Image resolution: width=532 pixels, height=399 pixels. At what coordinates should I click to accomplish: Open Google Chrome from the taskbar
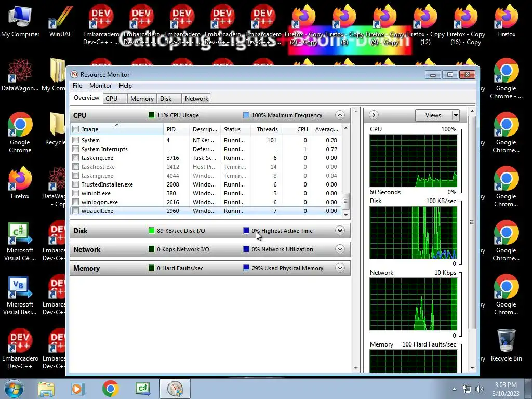[110, 389]
